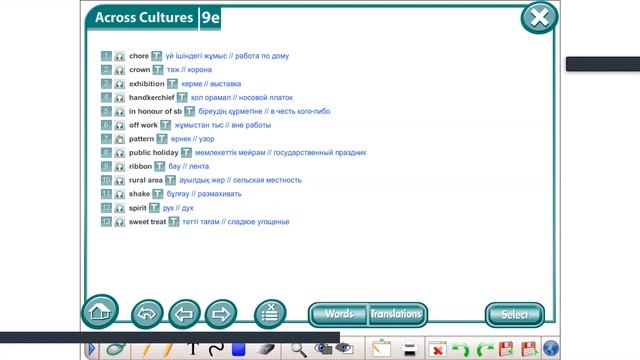Click the green undo arrow
This screenshot has height=360, width=640.
tap(461, 350)
